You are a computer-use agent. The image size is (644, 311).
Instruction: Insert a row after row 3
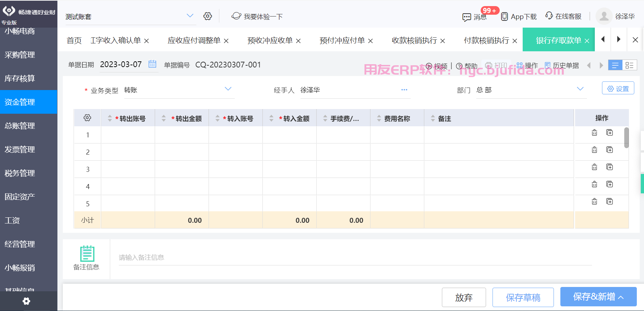coord(610,167)
